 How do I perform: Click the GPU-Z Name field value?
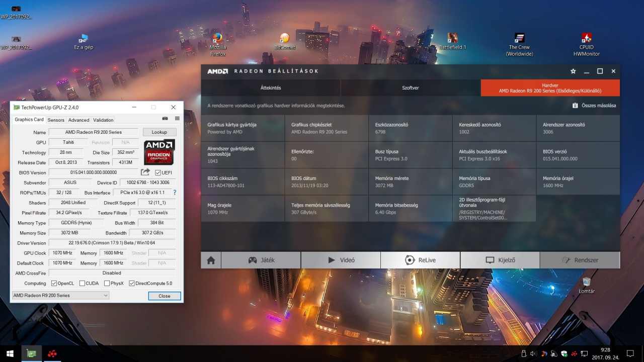(93, 132)
